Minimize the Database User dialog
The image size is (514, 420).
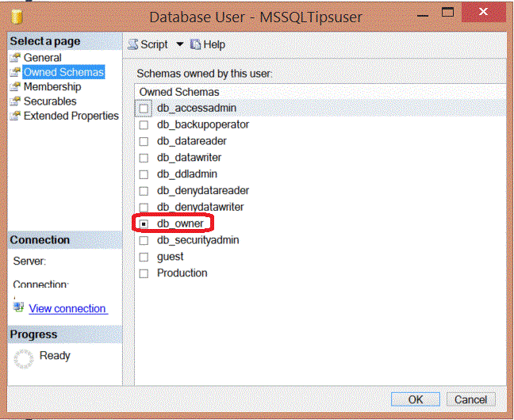click(x=423, y=15)
